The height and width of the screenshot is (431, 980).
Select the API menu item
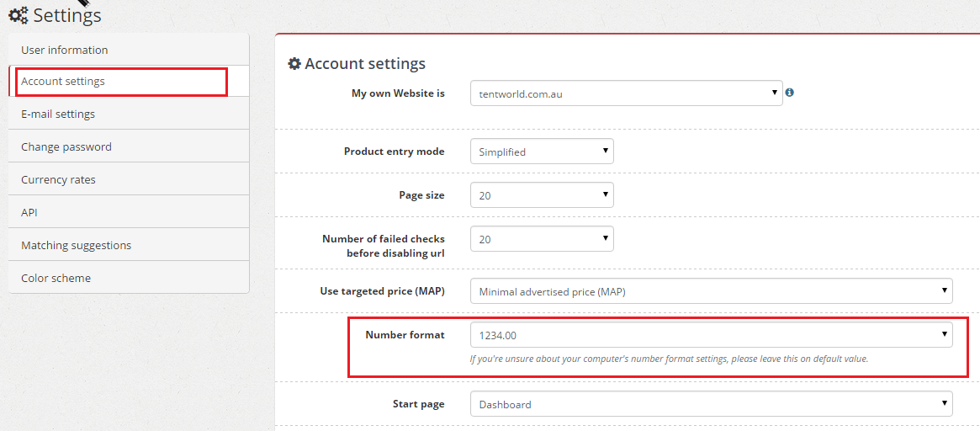129,212
